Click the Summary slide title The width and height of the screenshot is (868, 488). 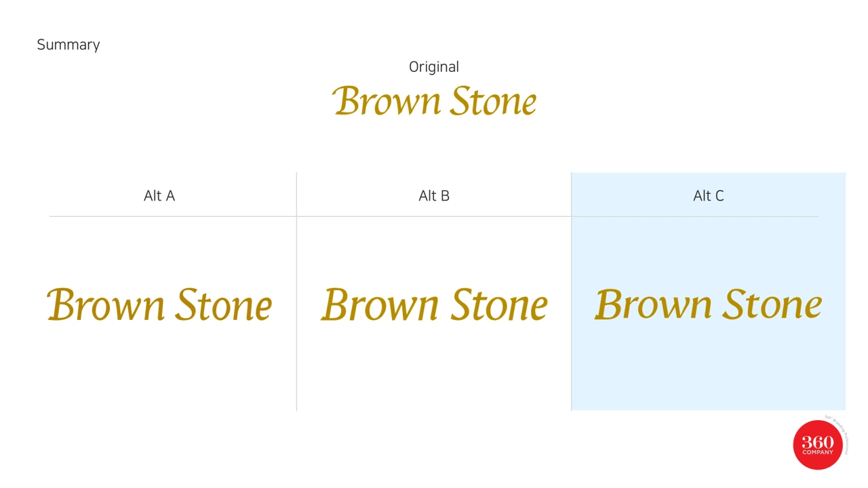[x=68, y=45]
